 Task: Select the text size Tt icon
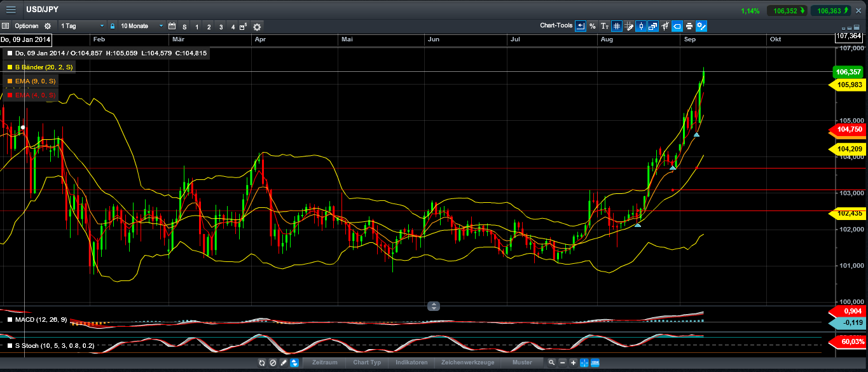click(x=605, y=26)
